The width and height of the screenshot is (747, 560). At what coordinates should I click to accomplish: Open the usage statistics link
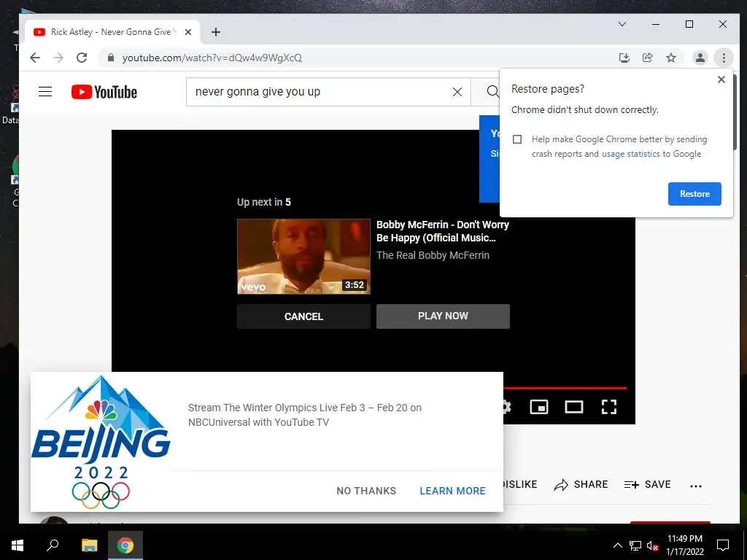tap(631, 154)
